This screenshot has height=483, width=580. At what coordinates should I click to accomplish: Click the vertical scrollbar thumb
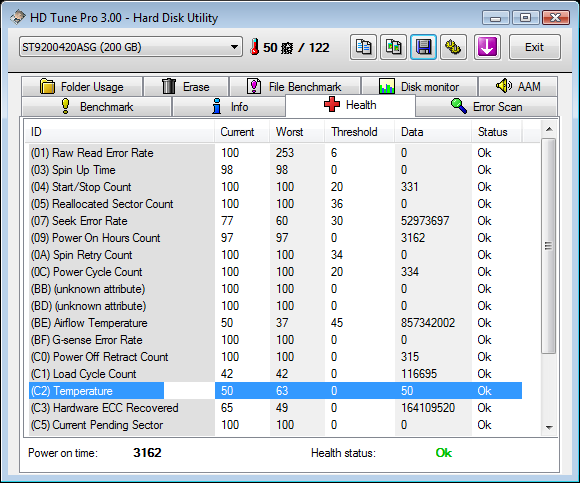[549, 246]
